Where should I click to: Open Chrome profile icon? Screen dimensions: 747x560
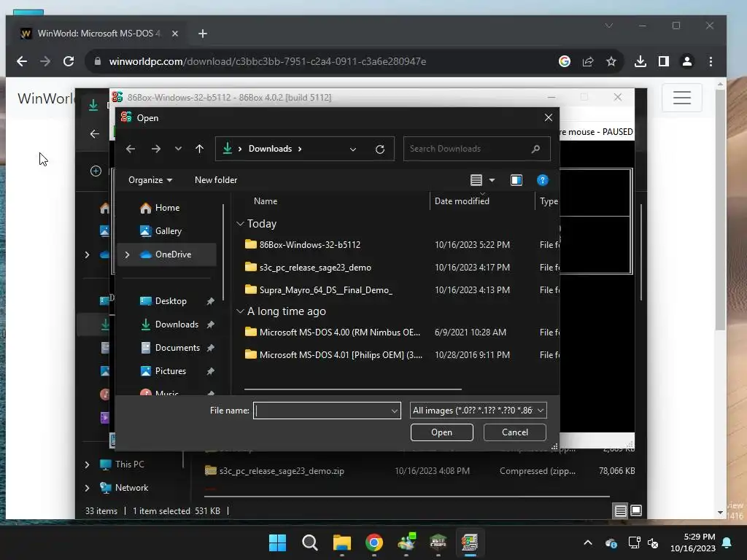click(x=687, y=61)
